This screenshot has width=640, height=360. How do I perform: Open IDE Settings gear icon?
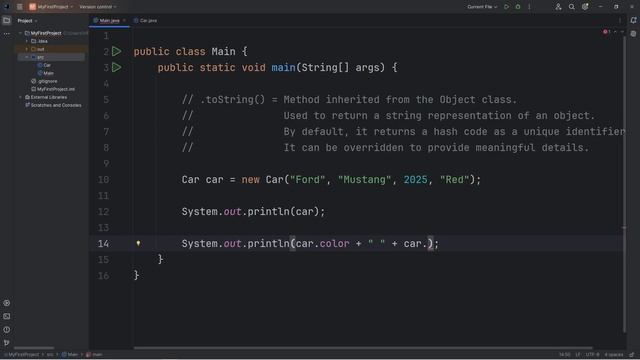(585, 7)
